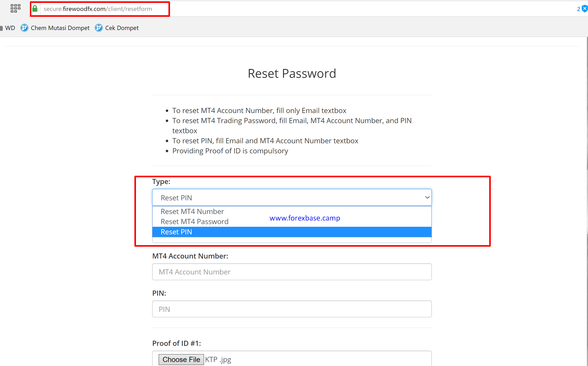Image resolution: width=588 pixels, height=366 pixels.
Task: Click the Type dropdown chevron arrow
Action: coord(427,197)
